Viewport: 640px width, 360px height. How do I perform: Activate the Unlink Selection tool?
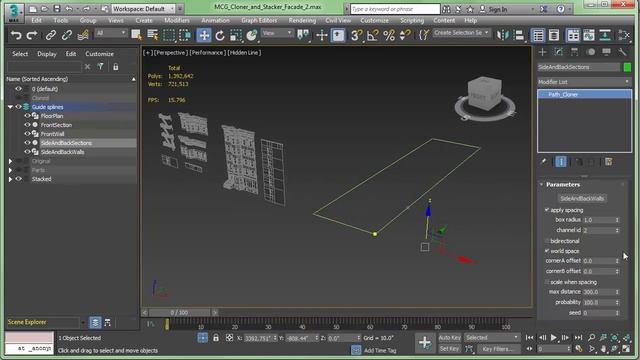coord(67,36)
